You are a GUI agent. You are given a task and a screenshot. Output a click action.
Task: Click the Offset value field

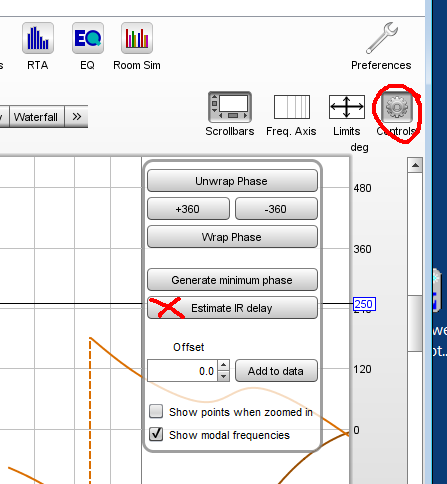[182, 371]
